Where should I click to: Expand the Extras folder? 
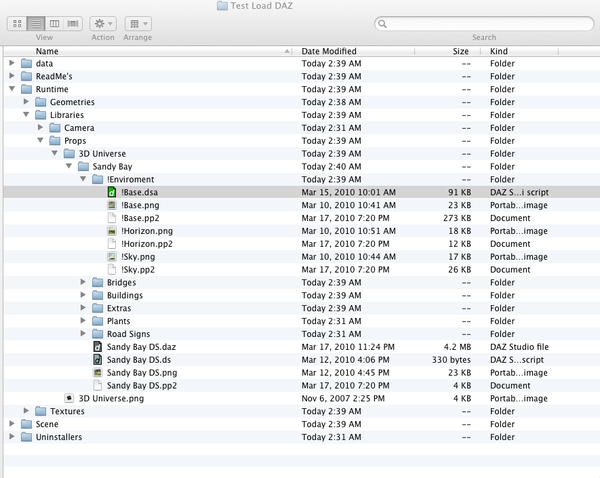coord(83,308)
